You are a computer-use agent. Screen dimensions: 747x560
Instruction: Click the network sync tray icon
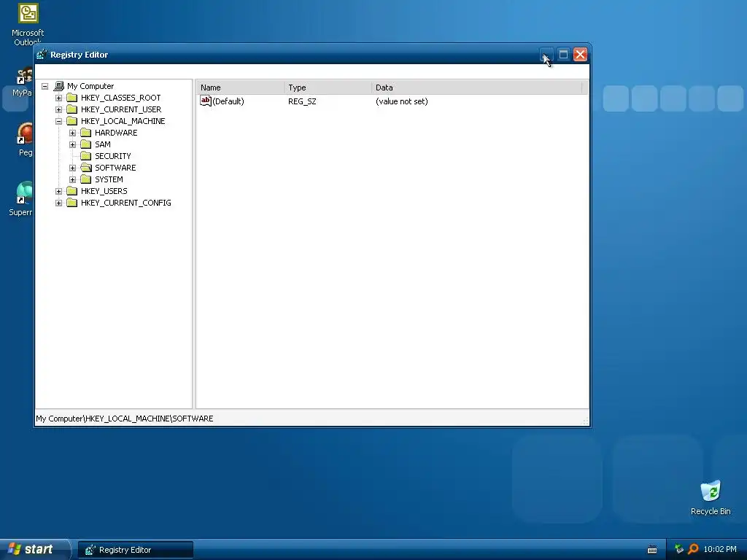click(679, 549)
